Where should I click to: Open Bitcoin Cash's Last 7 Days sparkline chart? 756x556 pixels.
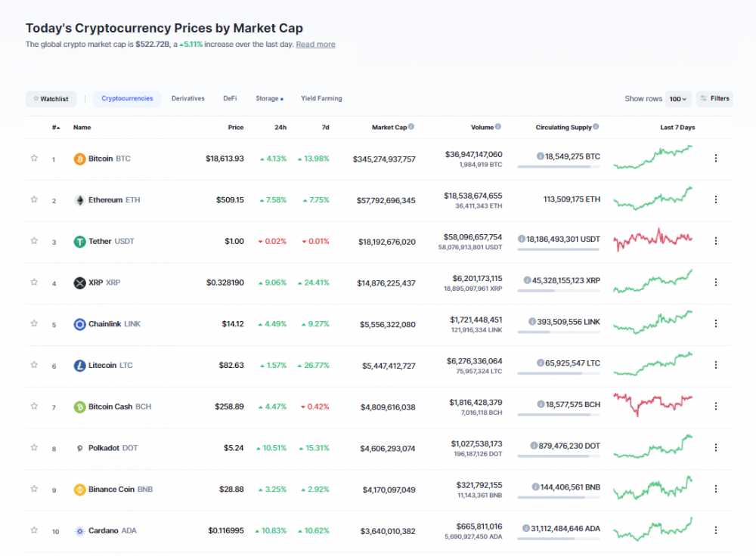click(x=653, y=405)
